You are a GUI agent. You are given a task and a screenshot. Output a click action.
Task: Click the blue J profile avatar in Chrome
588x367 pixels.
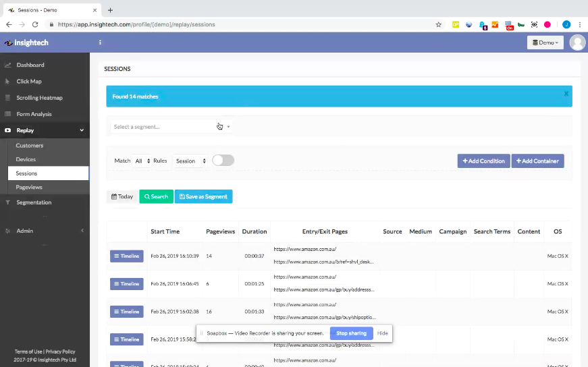(x=566, y=24)
